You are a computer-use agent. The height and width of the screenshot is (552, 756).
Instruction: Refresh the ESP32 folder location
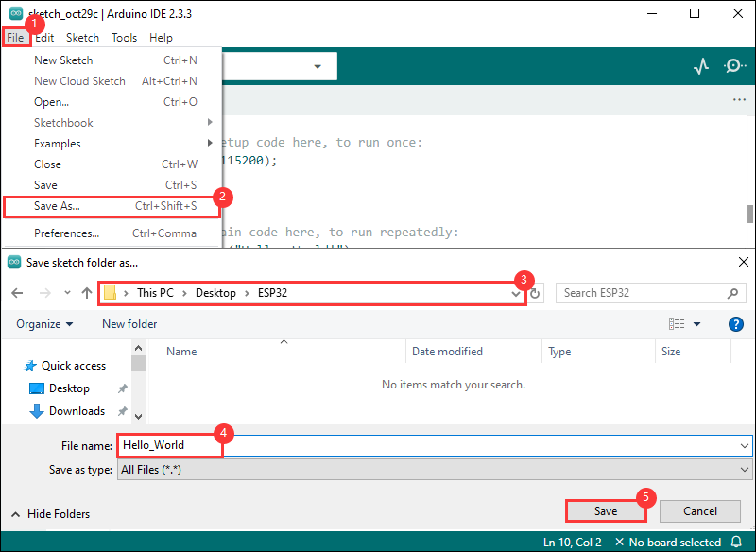pos(536,293)
